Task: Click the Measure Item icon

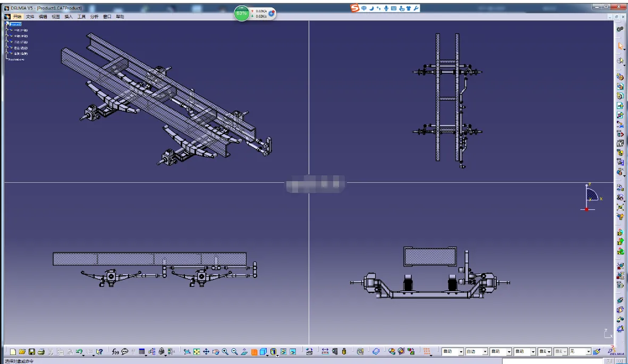Action: point(334,352)
